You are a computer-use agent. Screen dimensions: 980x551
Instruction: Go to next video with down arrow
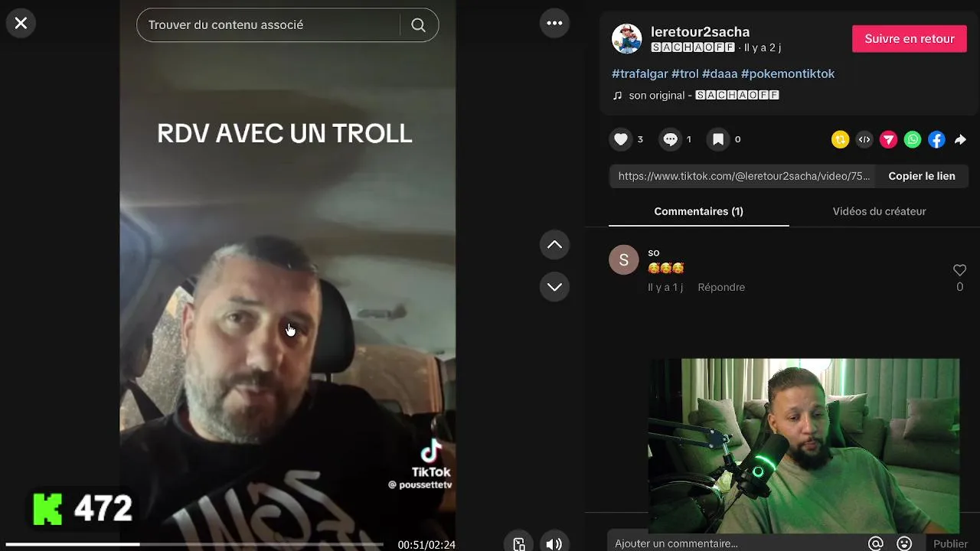(x=554, y=287)
